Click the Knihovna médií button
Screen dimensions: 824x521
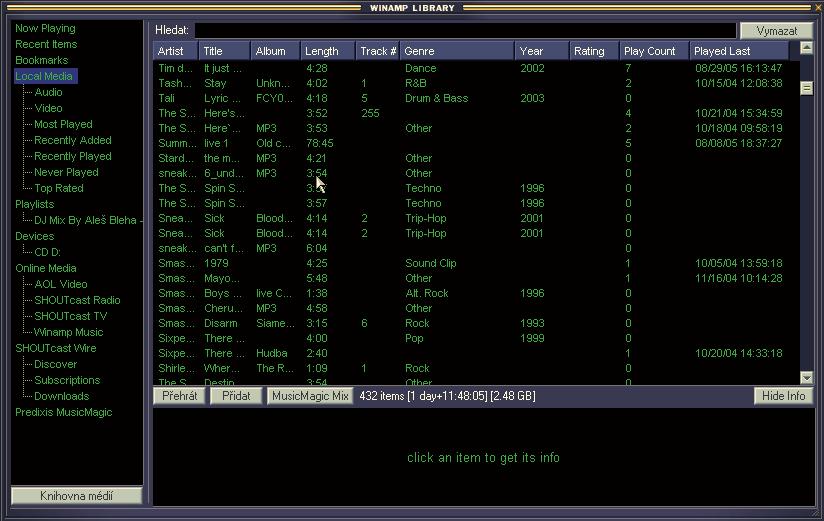tap(77, 495)
